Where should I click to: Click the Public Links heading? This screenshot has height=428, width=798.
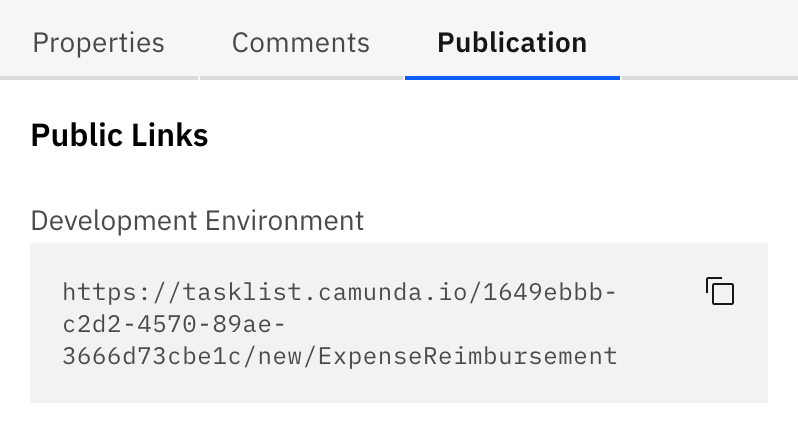point(119,135)
